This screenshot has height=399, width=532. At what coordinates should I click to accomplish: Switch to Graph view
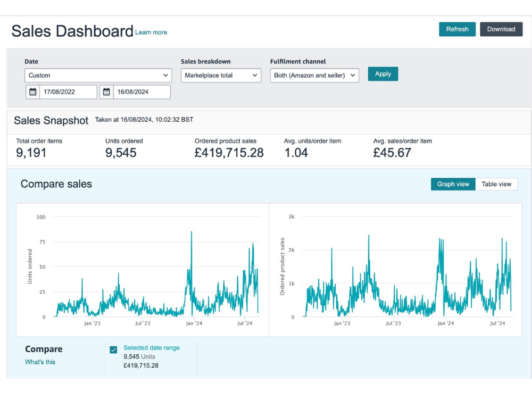pyautogui.click(x=453, y=184)
